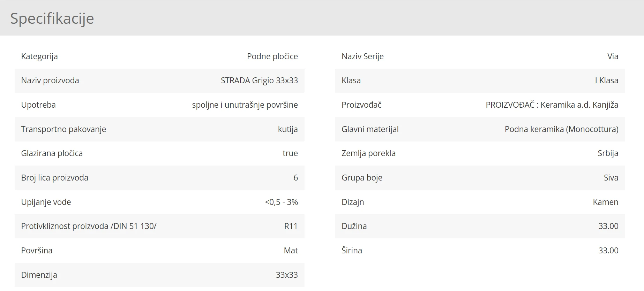
Task: Click the Upijanje vode label
Action: point(46,202)
